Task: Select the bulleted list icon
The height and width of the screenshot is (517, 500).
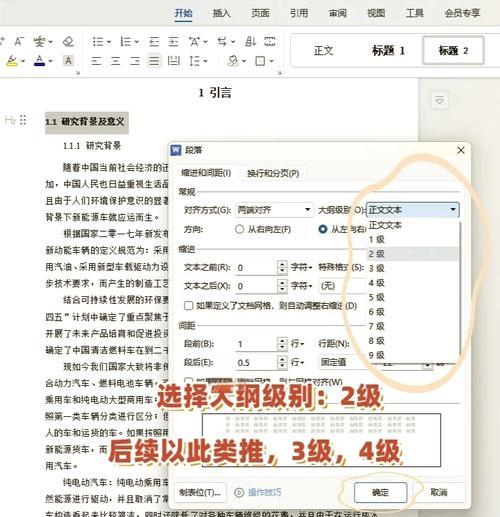Action: tap(98, 42)
